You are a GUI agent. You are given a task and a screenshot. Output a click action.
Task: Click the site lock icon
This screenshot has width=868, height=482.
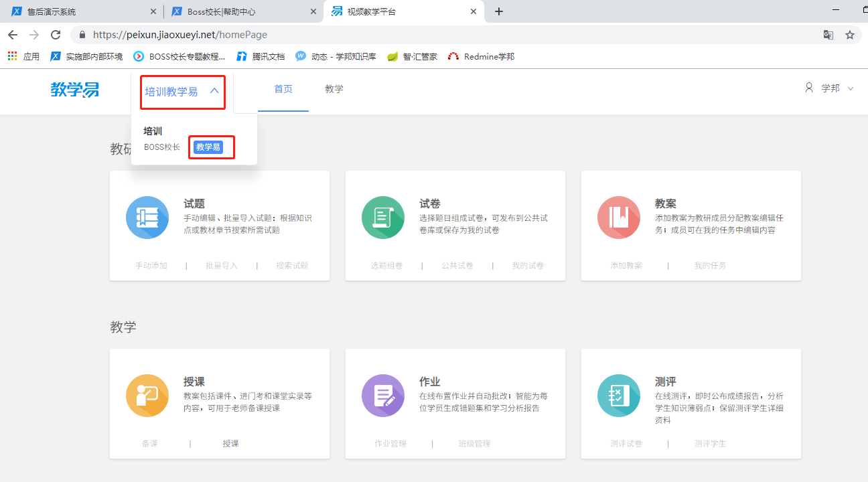click(x=82, y=35)
